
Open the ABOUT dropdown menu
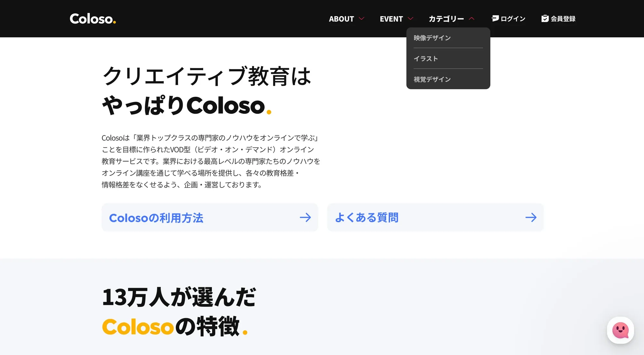tap(346, 19)
